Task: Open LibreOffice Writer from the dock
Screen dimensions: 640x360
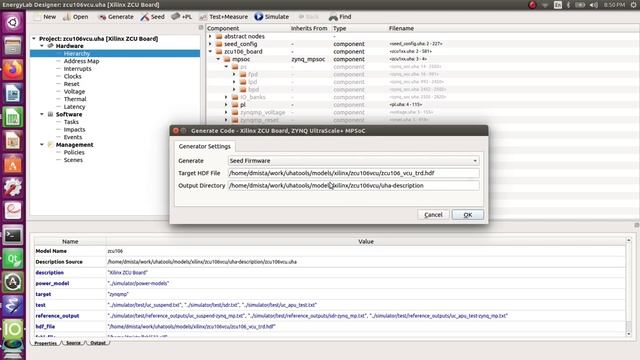Action: point(13,93)
